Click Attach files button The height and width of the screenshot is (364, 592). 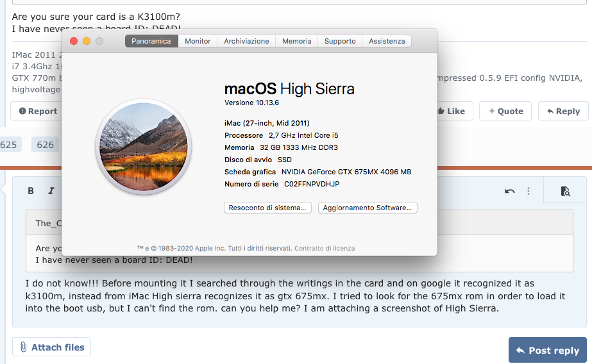point(52,347)
